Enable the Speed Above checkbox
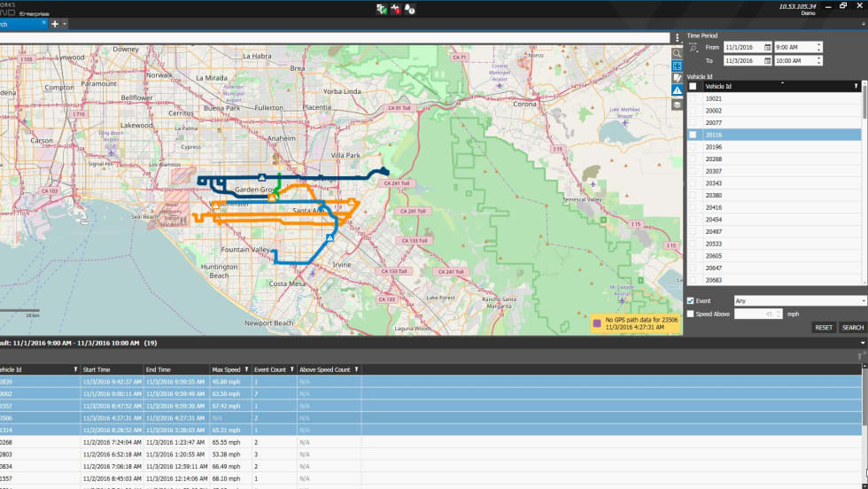The width and height of the screenshot is (868, 489). pyautogui.click(x=691, y=314)
